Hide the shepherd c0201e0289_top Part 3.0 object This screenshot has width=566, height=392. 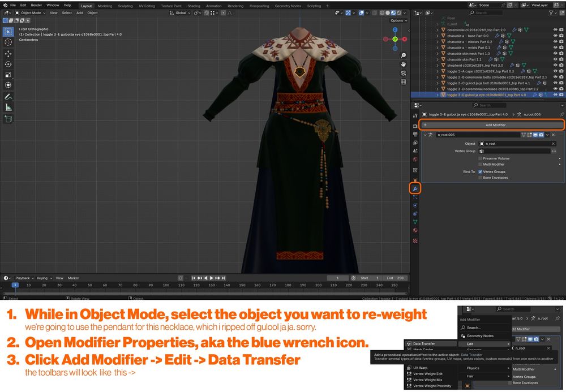click(x=556, y=65)
